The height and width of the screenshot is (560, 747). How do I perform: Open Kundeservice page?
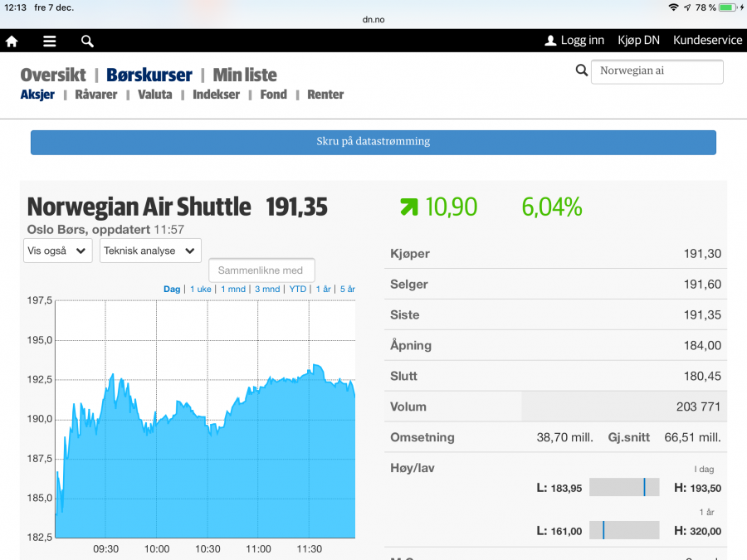click(x=707, y=41)
